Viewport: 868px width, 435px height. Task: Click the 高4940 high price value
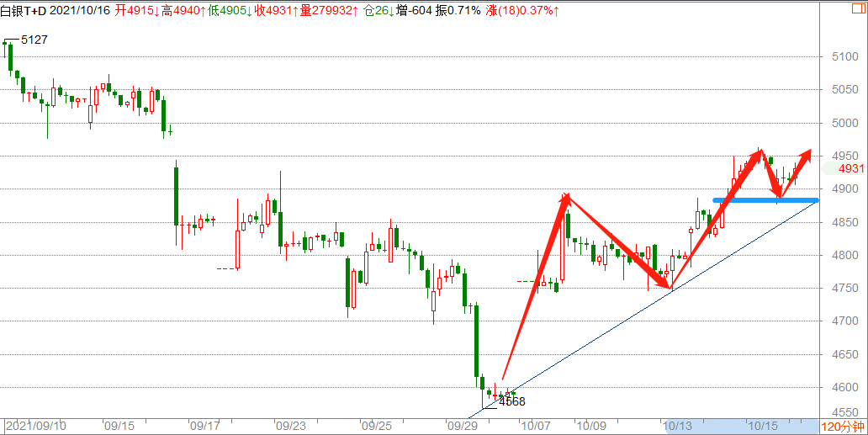tap(184, 9)
